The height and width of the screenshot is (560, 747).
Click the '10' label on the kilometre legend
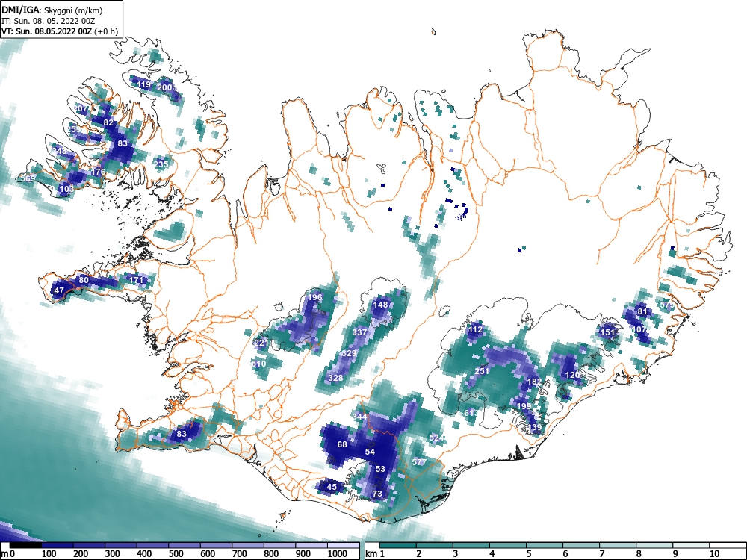714,554
